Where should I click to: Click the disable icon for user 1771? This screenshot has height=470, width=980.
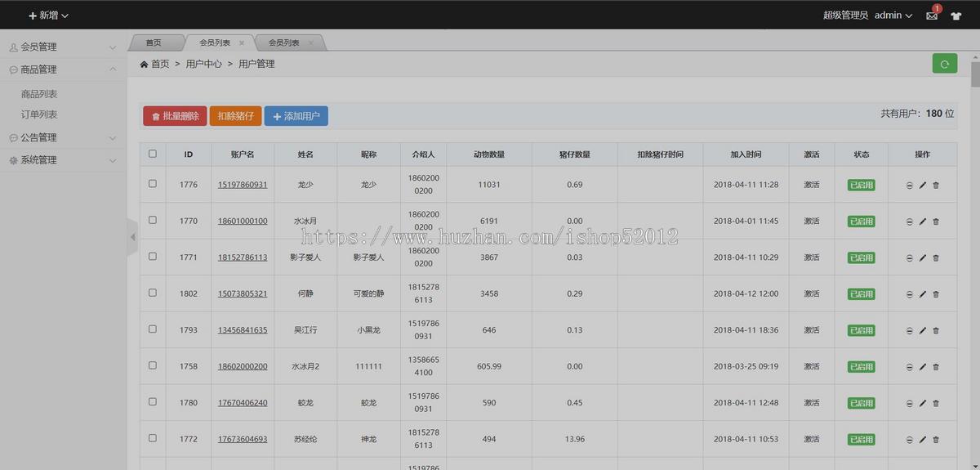click(x=910, y=257)
